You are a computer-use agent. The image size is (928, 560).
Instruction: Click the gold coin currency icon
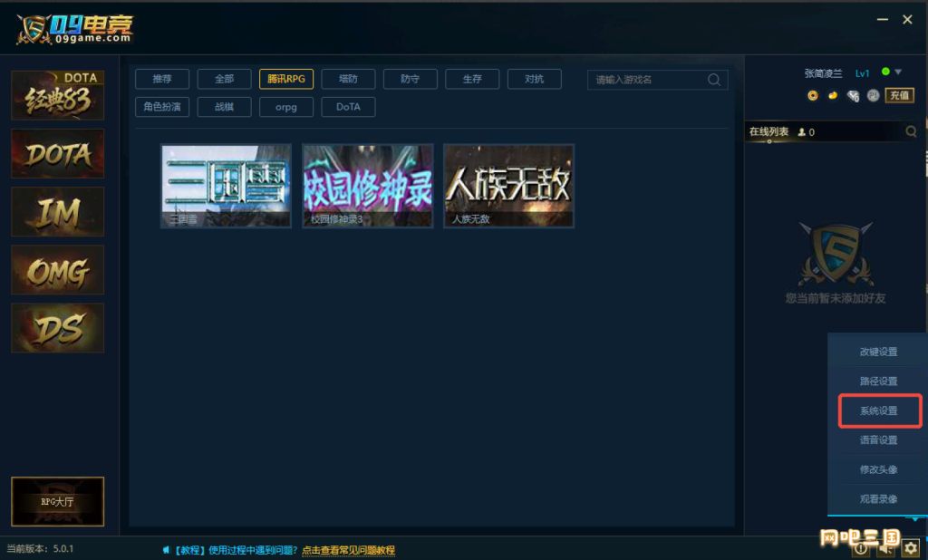point(813,95)
